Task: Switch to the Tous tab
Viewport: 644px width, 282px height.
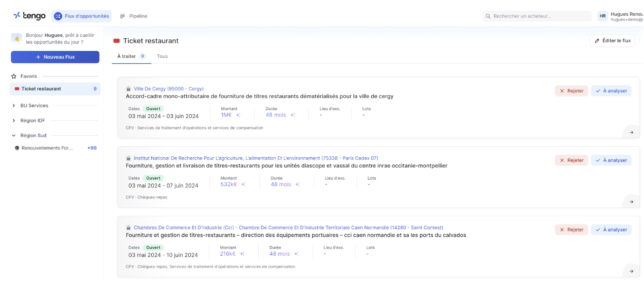Action: click(162, 56)
